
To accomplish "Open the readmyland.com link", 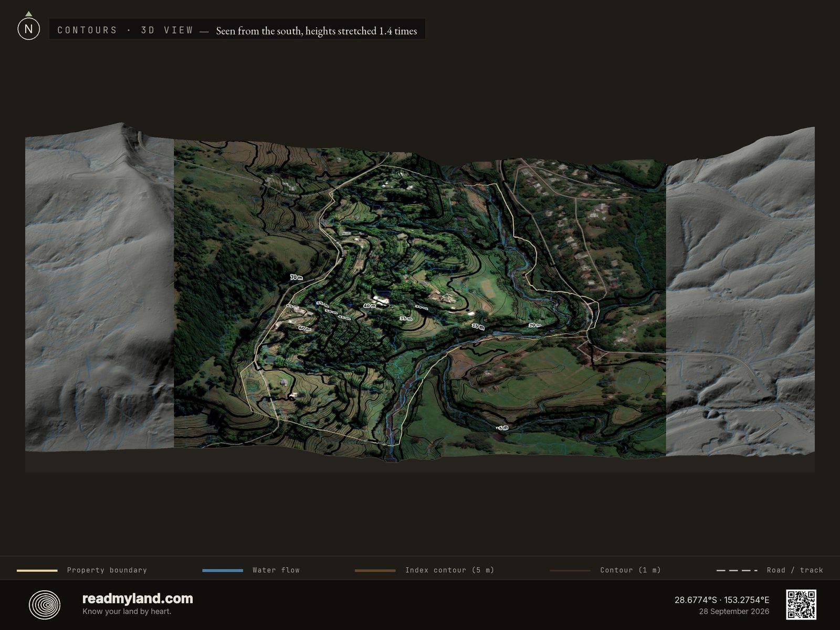I will click(138, 598).
